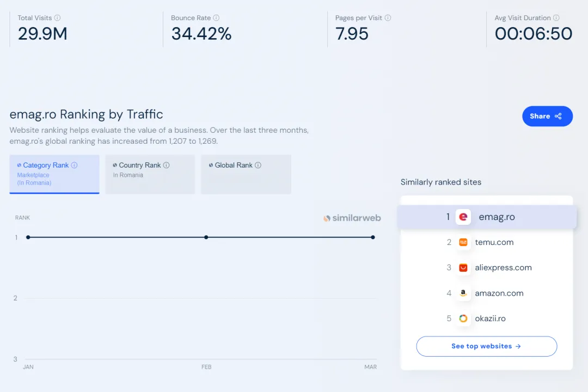Click the Avg Visit Duration info icon
The image size is (588, 392).
point(556,17)
